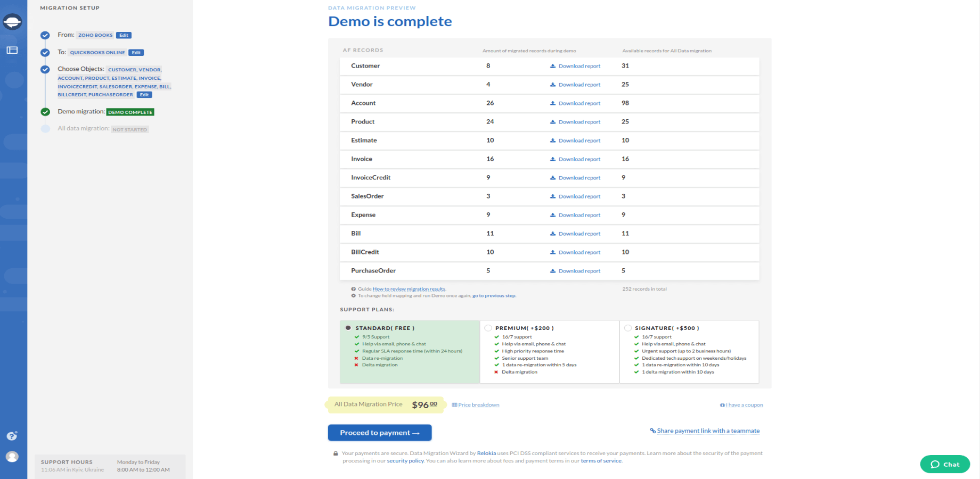Open the security policy link
980x479 pixels.
(x=405, y=461)
